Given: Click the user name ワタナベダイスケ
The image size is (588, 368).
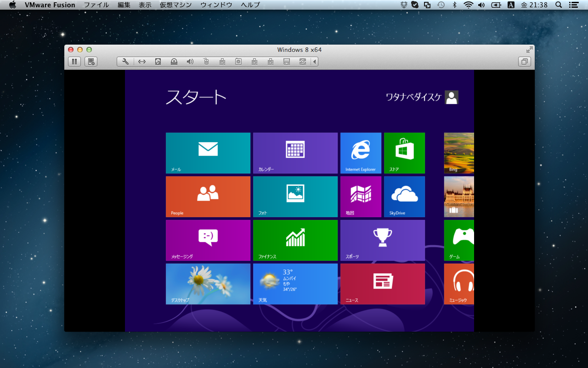Looking at the screenshot, I should [x=413, y=97].
